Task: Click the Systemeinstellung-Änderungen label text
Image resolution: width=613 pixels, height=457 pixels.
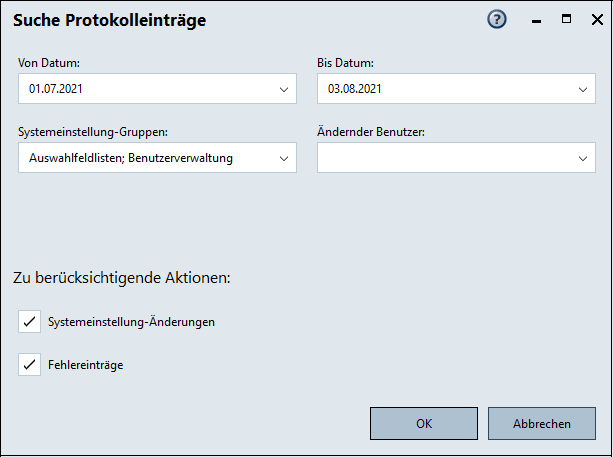Action: tap(131, 322)
